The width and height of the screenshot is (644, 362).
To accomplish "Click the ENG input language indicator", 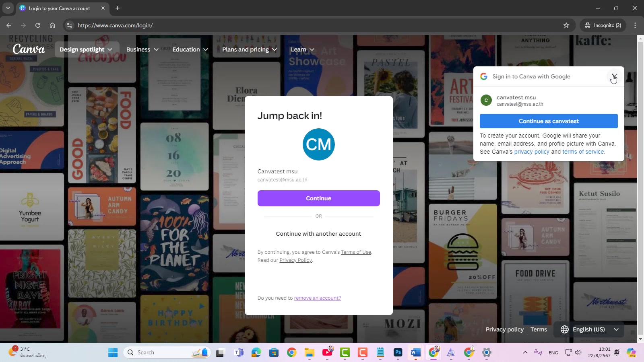I will [x=553, y=353].
